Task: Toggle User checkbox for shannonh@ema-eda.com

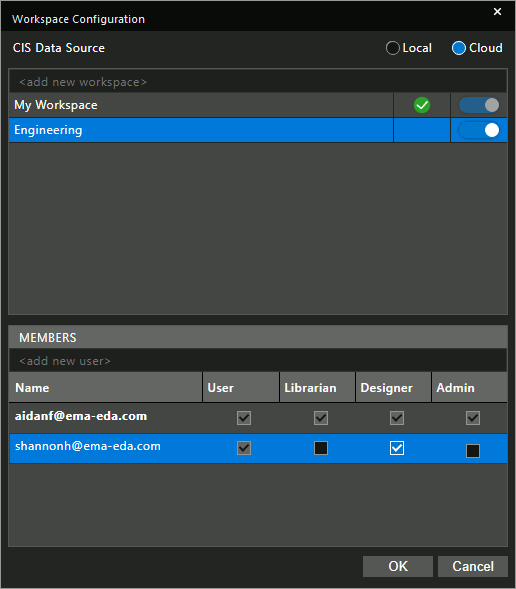Action: click(244, 448)
